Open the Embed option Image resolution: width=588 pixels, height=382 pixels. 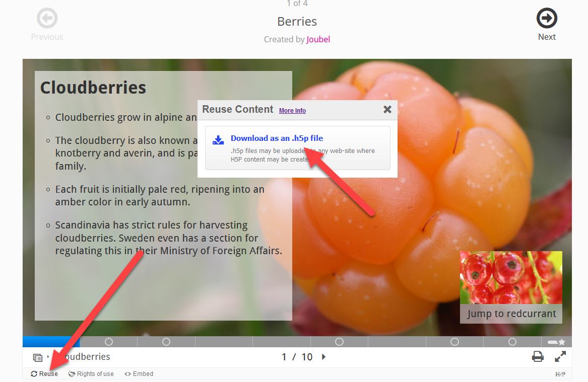pos(139,374)
